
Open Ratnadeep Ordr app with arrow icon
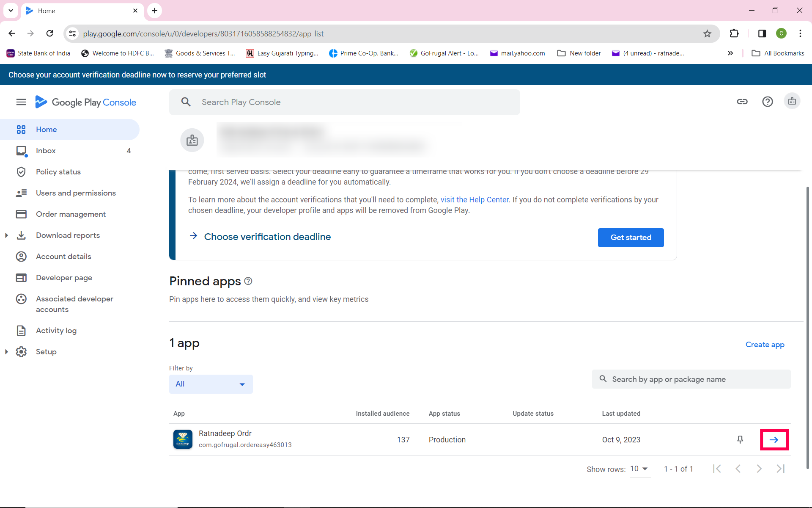(x=774, y=439)
